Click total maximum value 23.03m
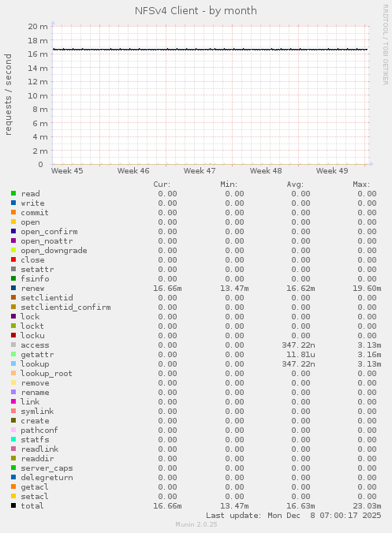Image resolution: width=392 pixels, height=533 pixels. point(367,506)
